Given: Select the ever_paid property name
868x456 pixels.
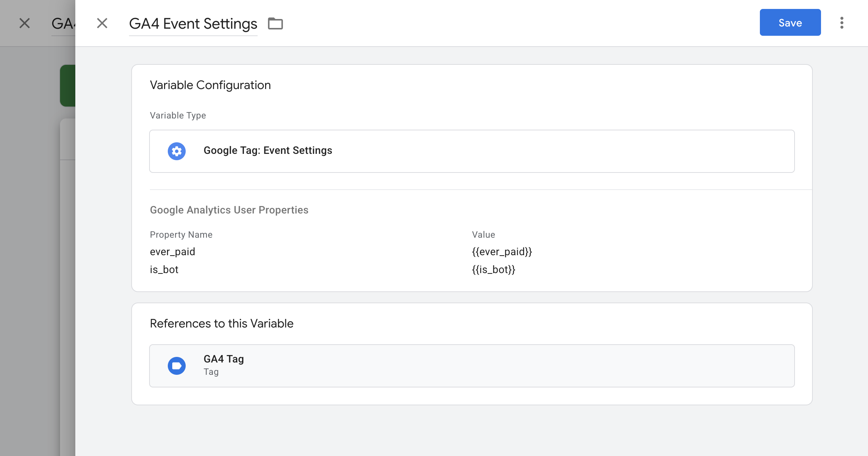Looking at the screenshot, I should coord(172,251).
